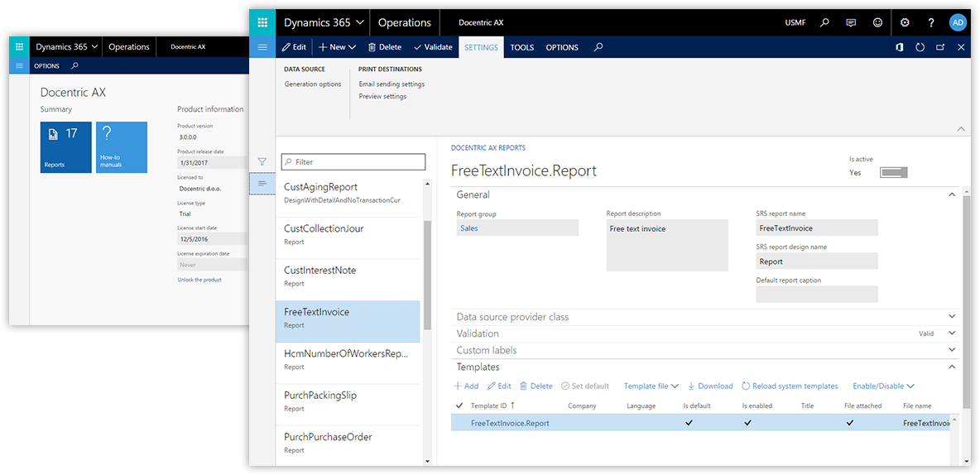980x475 pixels.
Task: Open Generation options
Action: click(313, 84)
